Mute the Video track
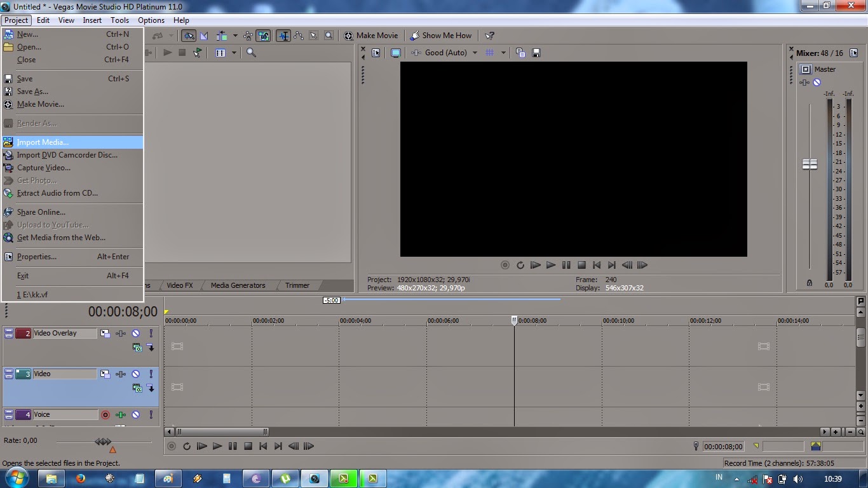The height and width of the screenshot is (488, 868). pyautogui.click(x=135, y=374)
